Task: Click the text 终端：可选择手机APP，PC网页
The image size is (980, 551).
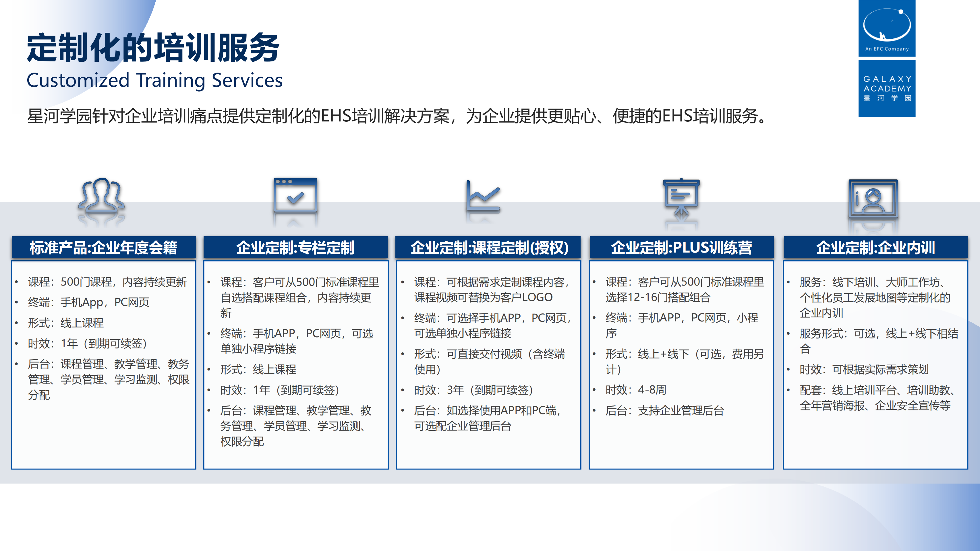Action: [x=493, y=325]
